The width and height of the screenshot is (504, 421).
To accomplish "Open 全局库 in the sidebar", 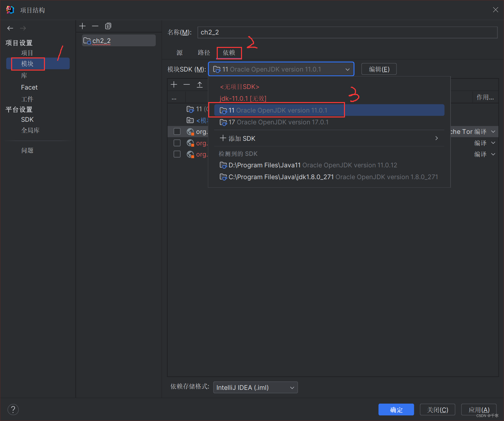I will (x=30, y=130).
